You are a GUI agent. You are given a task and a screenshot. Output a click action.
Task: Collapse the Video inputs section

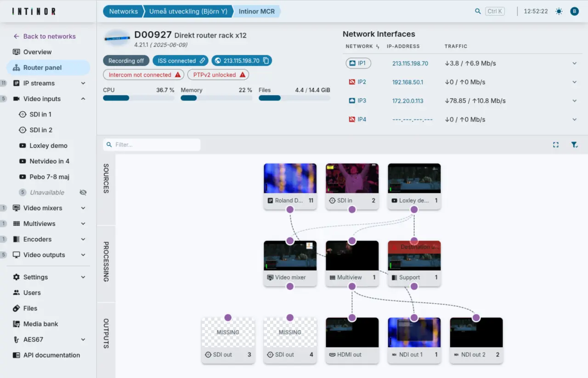pyautogui.click(x=83, y=98)
